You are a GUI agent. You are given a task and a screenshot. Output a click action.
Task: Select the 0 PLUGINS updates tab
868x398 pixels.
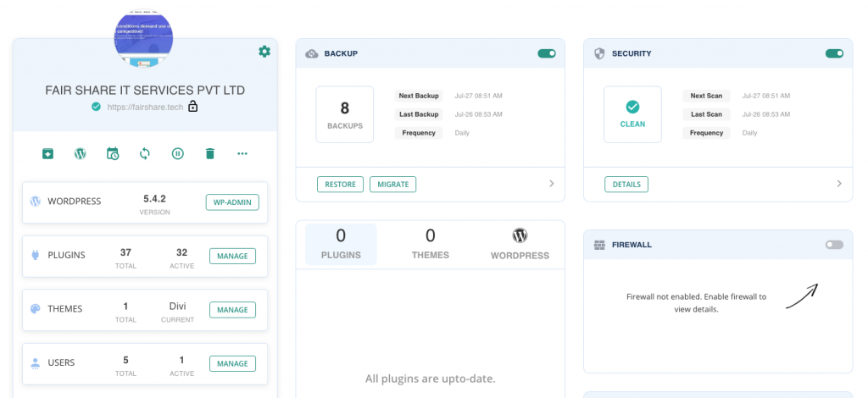point(341,244)
